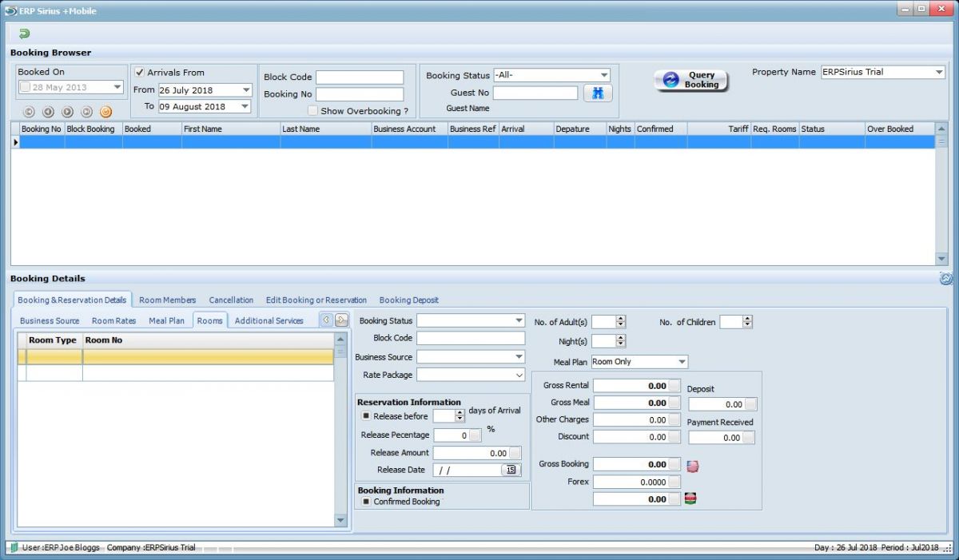This screenshot has height=560, width=959.
Task: Click the Kenya flag currency icon
Action: [x=690, y=498]
